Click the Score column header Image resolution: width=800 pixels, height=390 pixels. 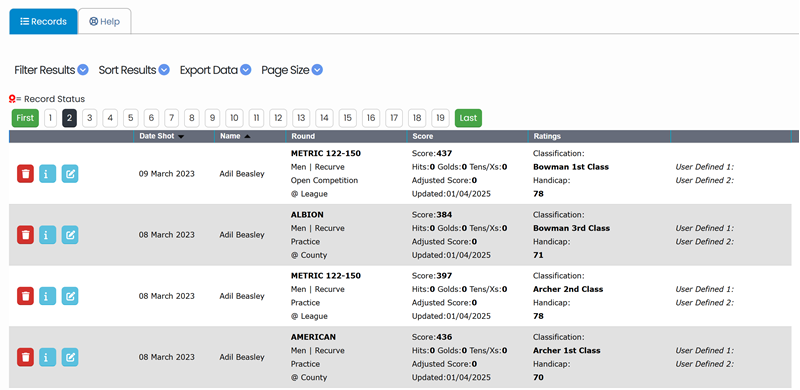click(422, 136)
